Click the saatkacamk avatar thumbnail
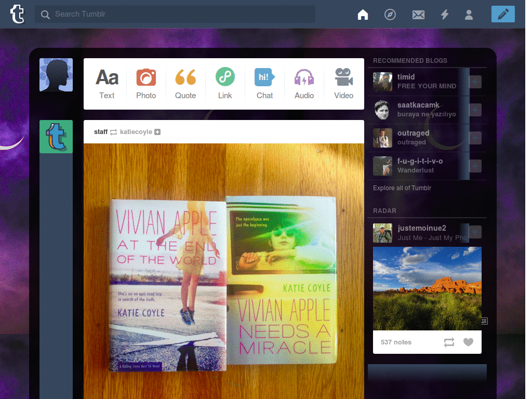 point(382,110)
